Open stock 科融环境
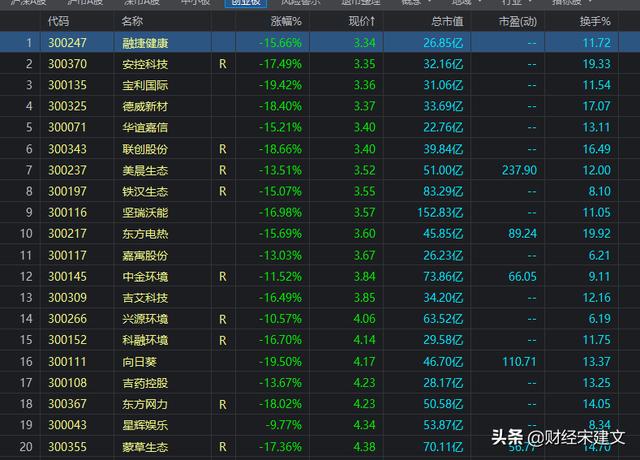 (145, 340)
